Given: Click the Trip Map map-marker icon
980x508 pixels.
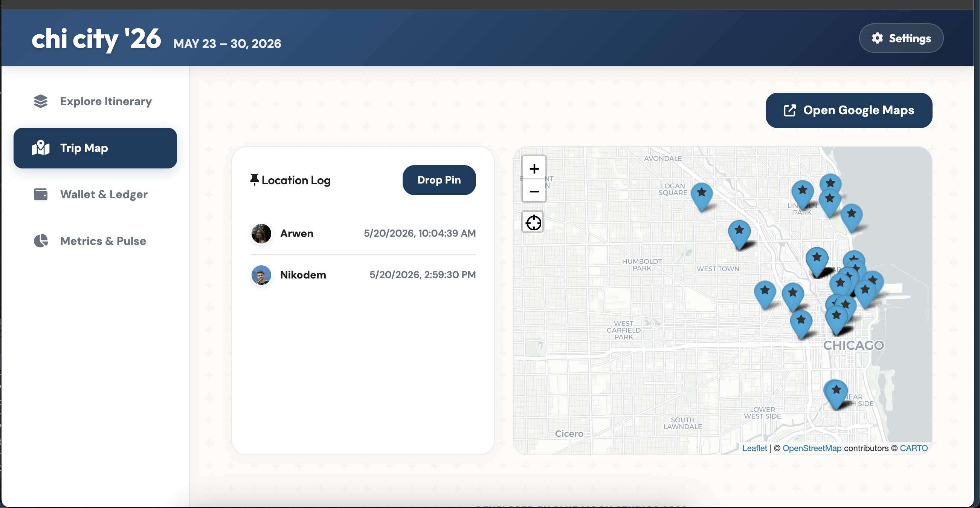Looking at the screenshot, I should click(41, 148).
